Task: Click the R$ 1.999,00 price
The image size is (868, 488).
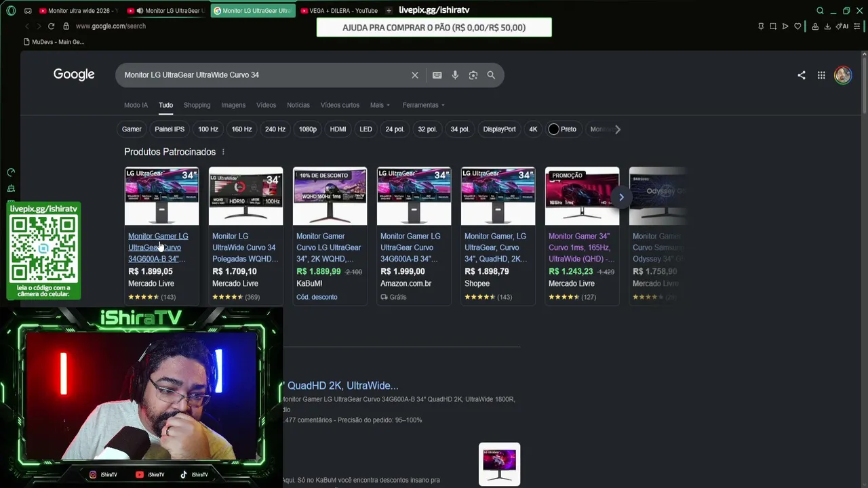Action: click(403, 272)
